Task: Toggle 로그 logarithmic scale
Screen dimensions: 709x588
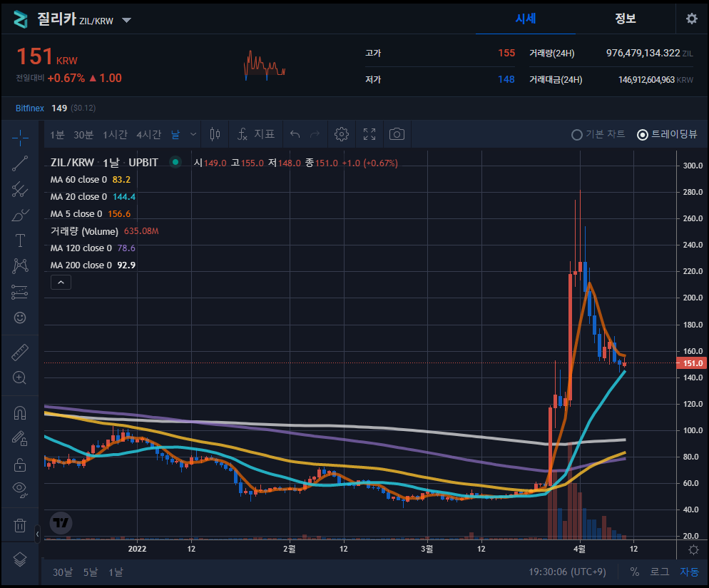Action: pyautogui.click(x=660, y=572)
